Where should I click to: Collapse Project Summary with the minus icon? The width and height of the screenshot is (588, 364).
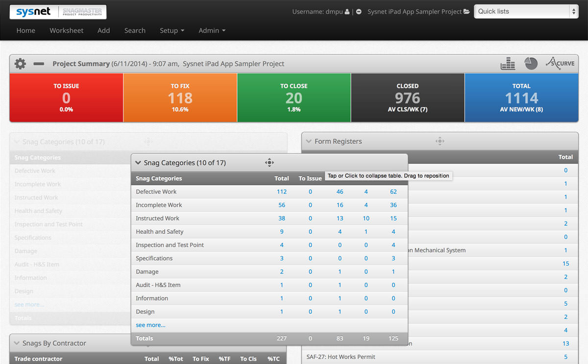coord(39,64)
